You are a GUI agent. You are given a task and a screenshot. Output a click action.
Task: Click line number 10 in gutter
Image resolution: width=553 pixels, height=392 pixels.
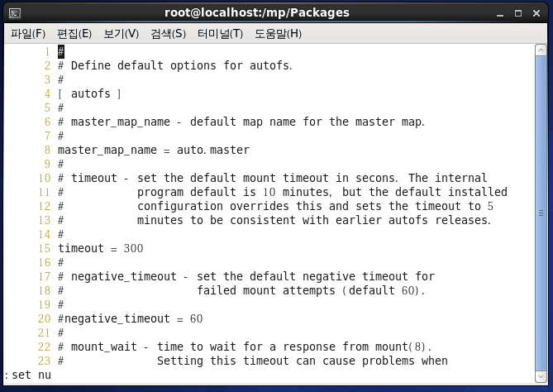(x=45, y=178)
